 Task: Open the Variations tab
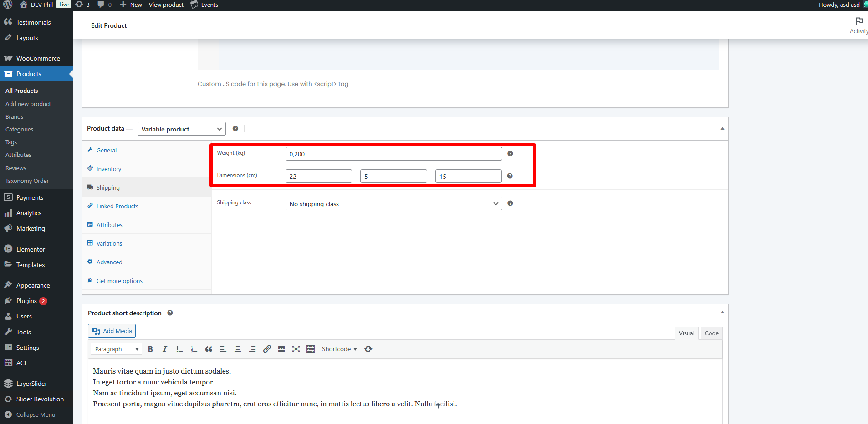pos(109,244)
